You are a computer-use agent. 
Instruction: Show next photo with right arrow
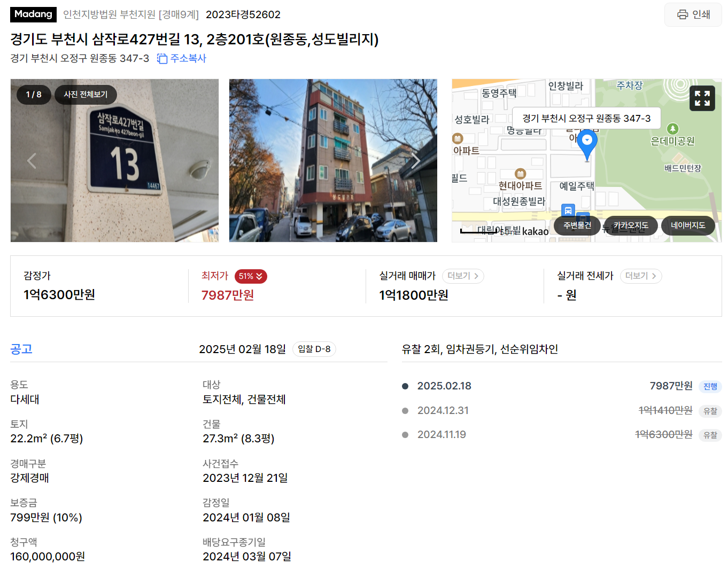click(x=415, y=160)
